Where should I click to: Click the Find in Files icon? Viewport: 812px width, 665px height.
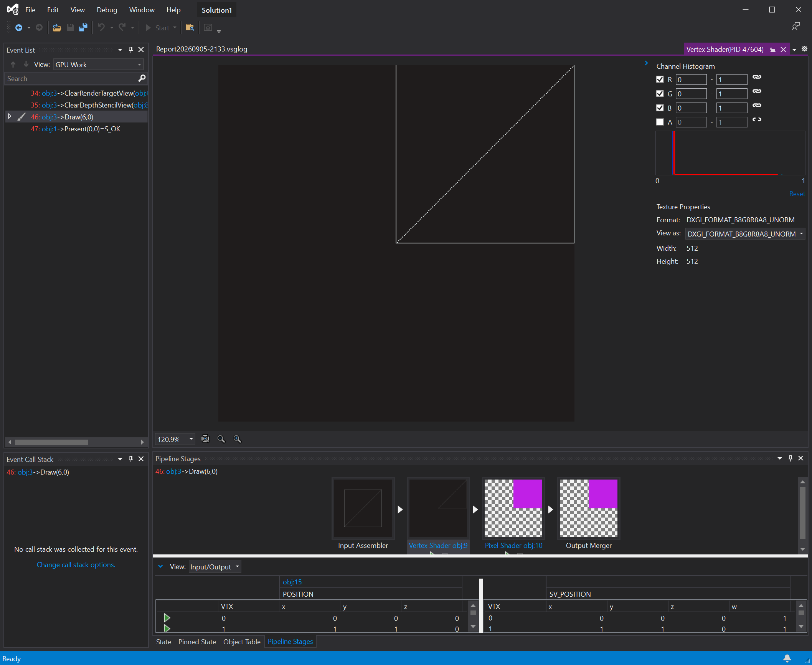pyautogui.click(x=190, y=28)
